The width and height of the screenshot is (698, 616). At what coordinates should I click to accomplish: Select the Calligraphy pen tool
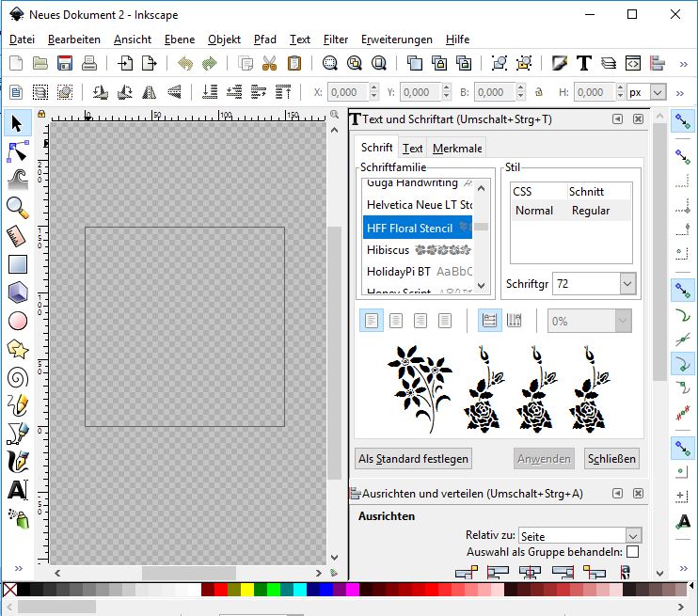[x=17, y=462]
